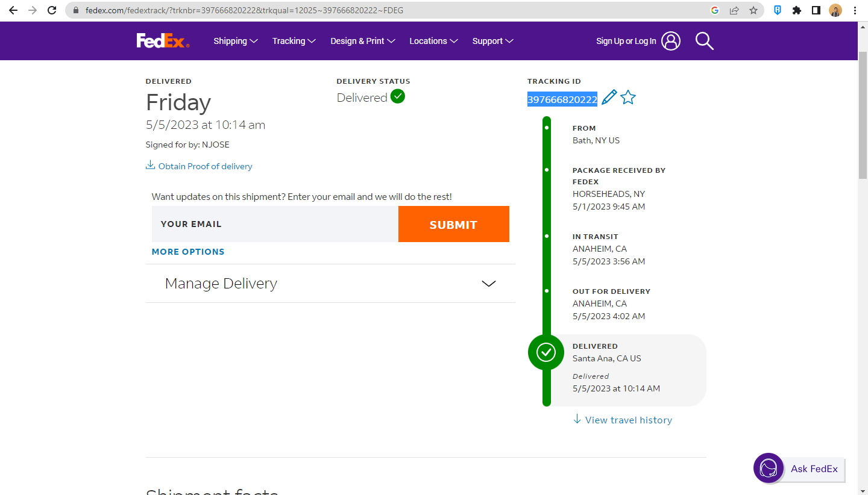
Task: Click the 'HORSEHEADS, NY' location text
Action: click(609, 194)
